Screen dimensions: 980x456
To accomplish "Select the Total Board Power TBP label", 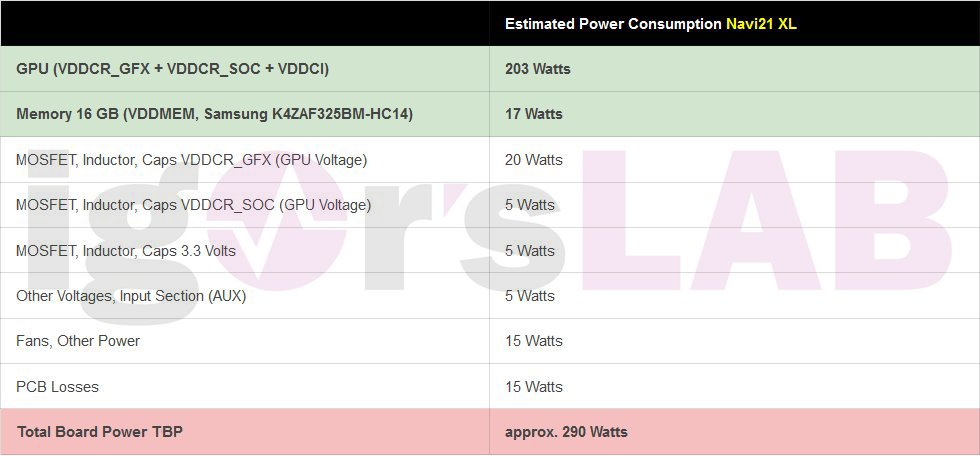I will [x=100, y=432].
